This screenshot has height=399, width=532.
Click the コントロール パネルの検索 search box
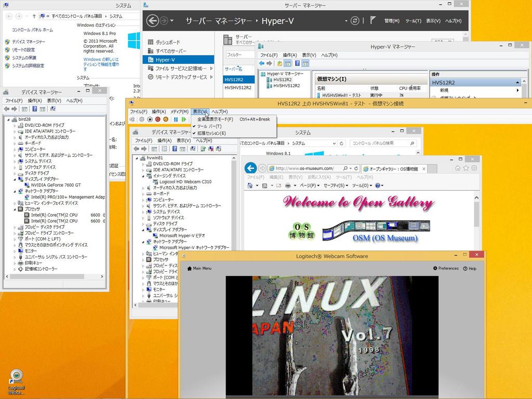click(383, 143)
